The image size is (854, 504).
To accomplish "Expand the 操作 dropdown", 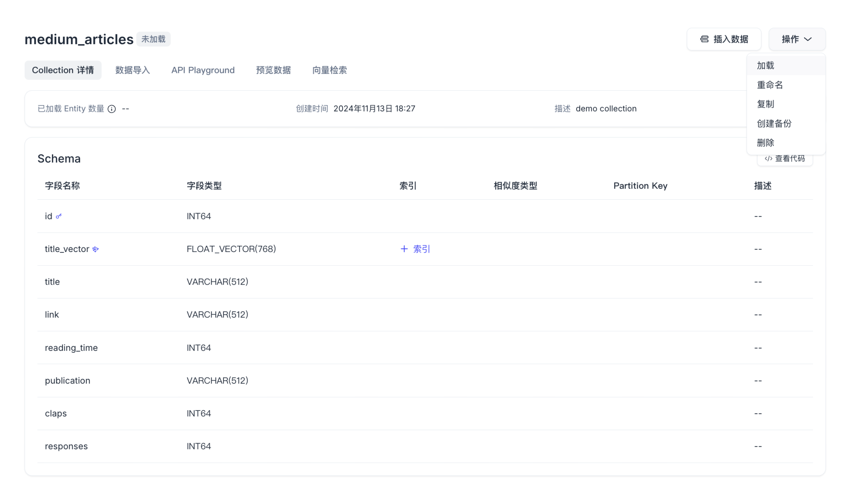I will click(x=797, y=39).
